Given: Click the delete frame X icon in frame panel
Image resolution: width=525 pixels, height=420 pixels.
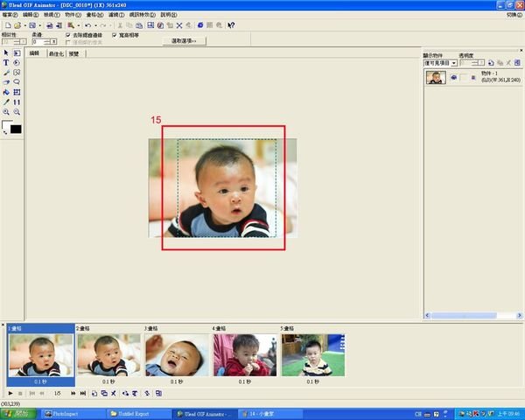Looking at the screenshot, I should tap(114, 393).
